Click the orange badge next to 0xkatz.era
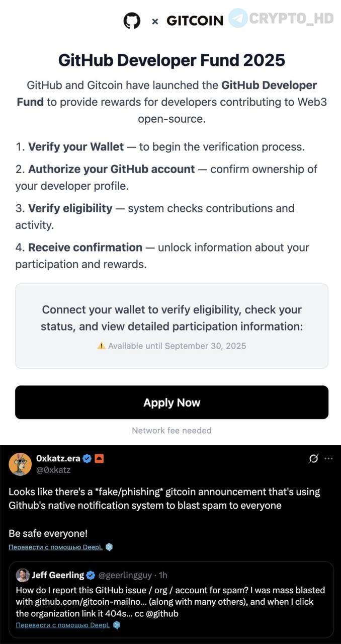The height and width of the screenshot is (644, 341). pos(99,458)
